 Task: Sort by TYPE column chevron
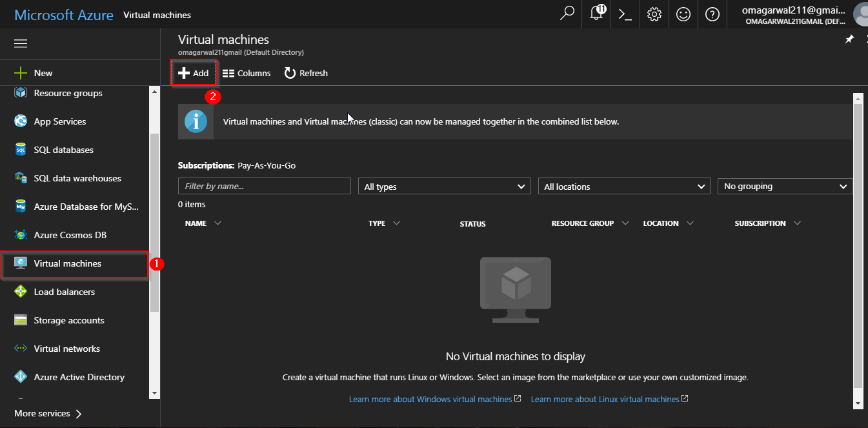[396, 223]
